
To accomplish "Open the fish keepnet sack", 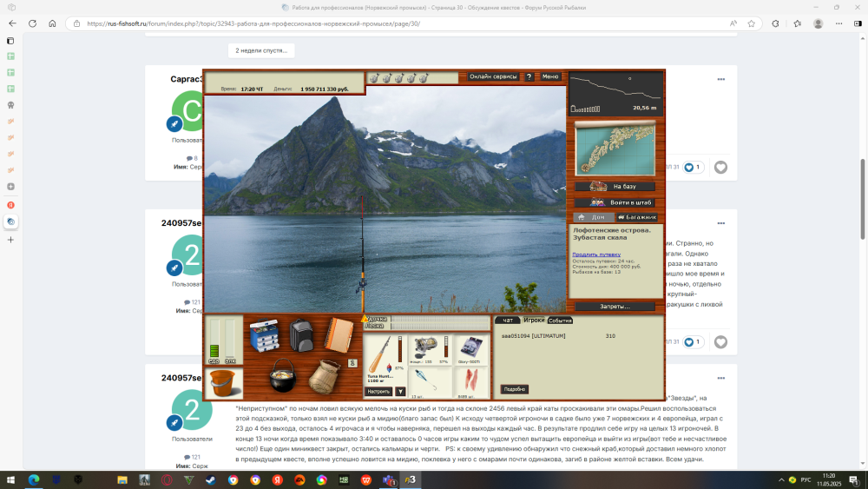I will tap(322, 376).
